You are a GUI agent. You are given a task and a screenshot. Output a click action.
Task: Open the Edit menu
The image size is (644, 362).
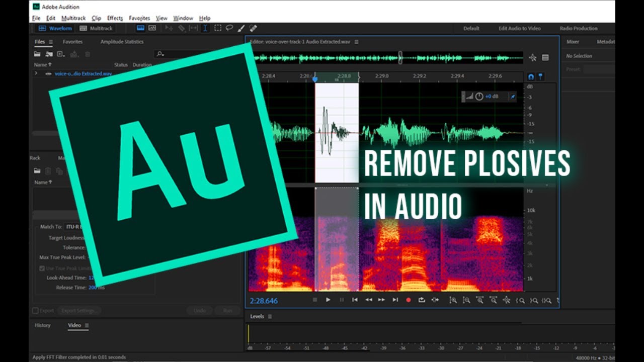tap(51, 18)
